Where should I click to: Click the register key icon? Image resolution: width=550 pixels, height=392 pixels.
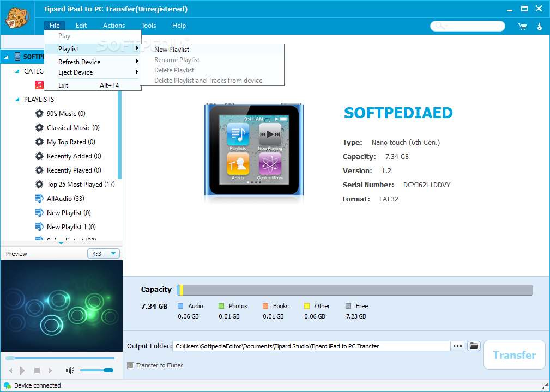540,27
